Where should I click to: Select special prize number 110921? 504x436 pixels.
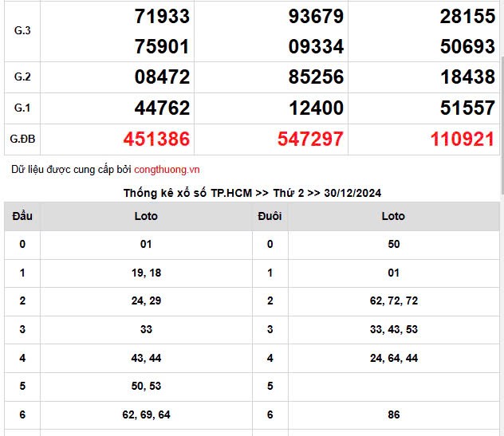[463, 139]
